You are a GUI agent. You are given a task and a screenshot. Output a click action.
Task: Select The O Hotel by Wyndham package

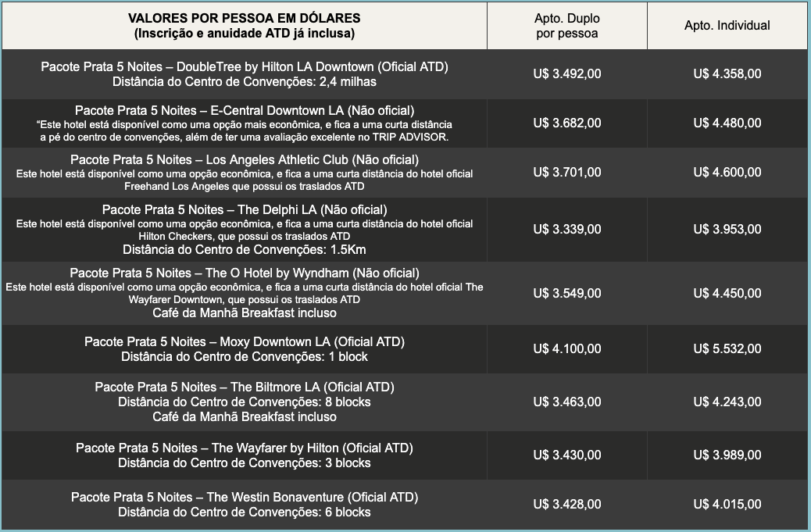[244, 273]
